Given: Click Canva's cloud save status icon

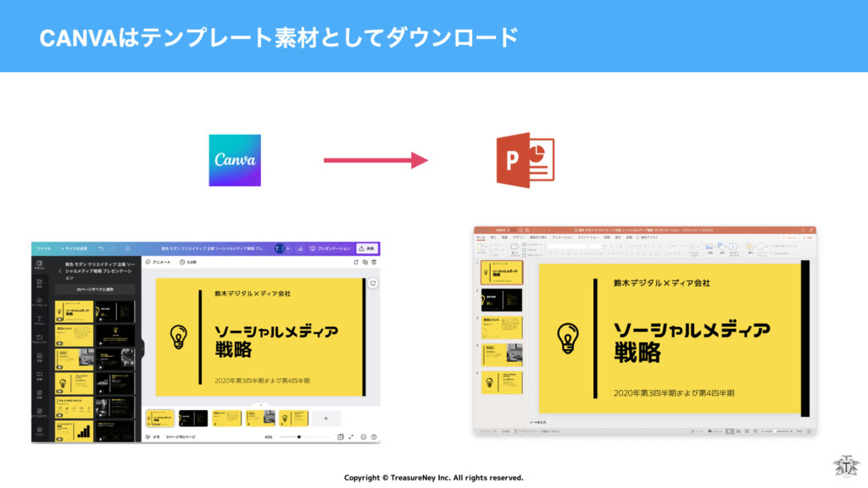Looking at the screenshot, I should coord(128,249).
